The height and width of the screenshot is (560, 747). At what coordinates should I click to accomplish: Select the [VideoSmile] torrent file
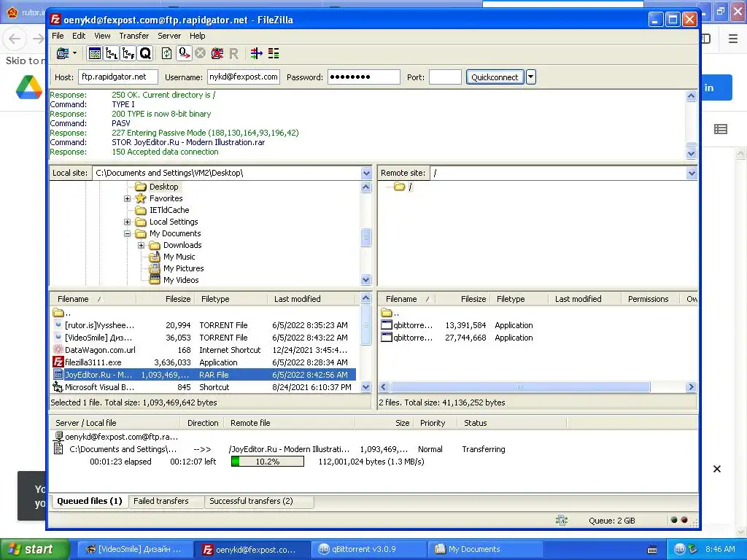[204, 338]
